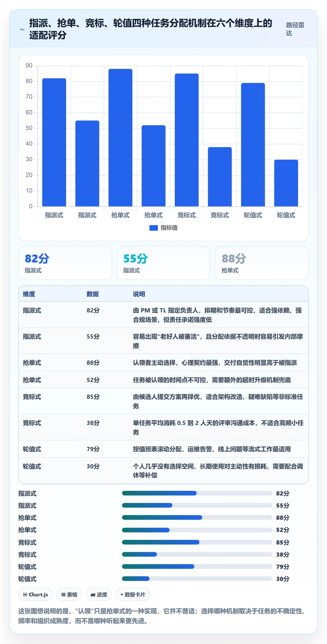Click the 52分 cell in the table
This screenshot has width=327, height=644.
click(93, 380)
